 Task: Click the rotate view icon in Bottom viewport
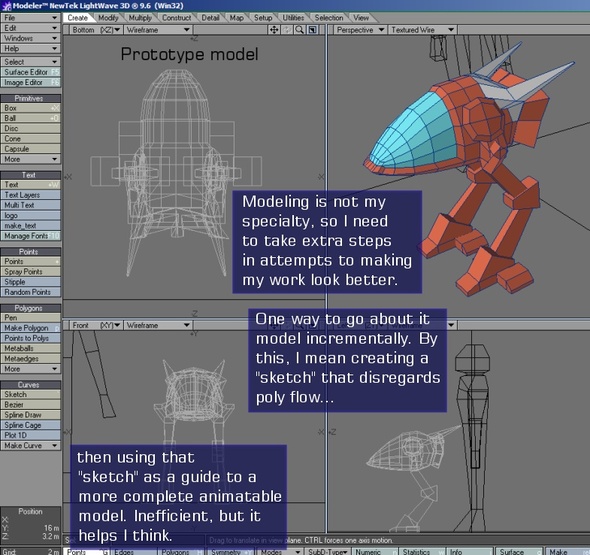[287, 30]
